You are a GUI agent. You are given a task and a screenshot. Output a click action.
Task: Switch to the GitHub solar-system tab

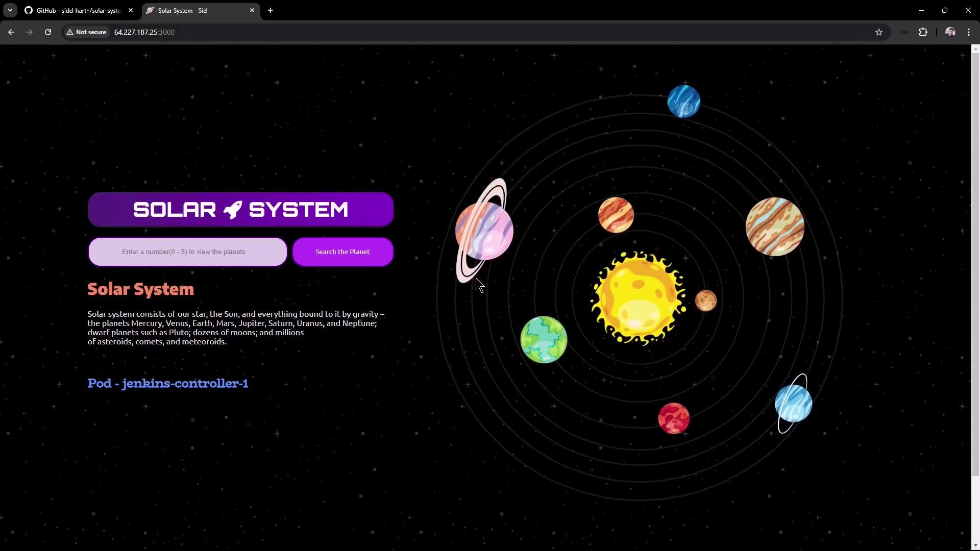tap(77, 10)
